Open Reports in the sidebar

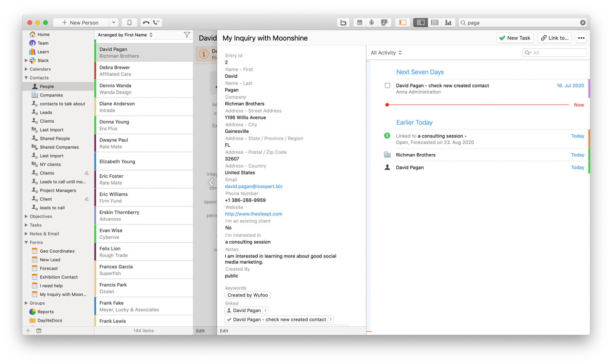(45, 312)
